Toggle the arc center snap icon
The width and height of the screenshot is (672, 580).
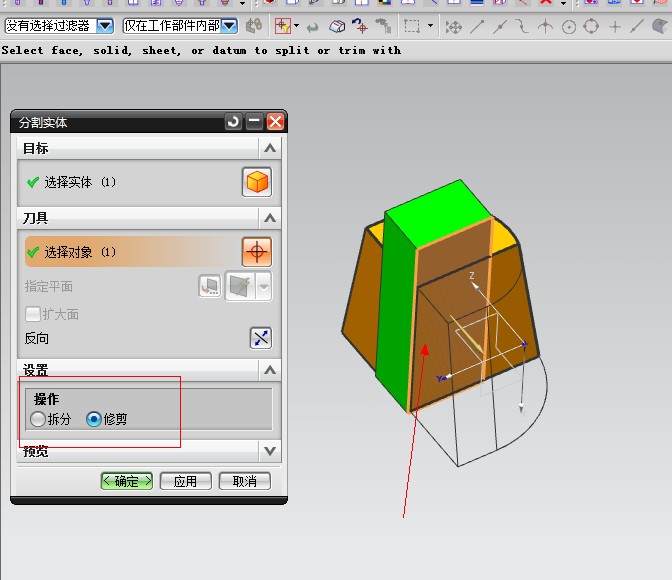[x=569, y=27]
